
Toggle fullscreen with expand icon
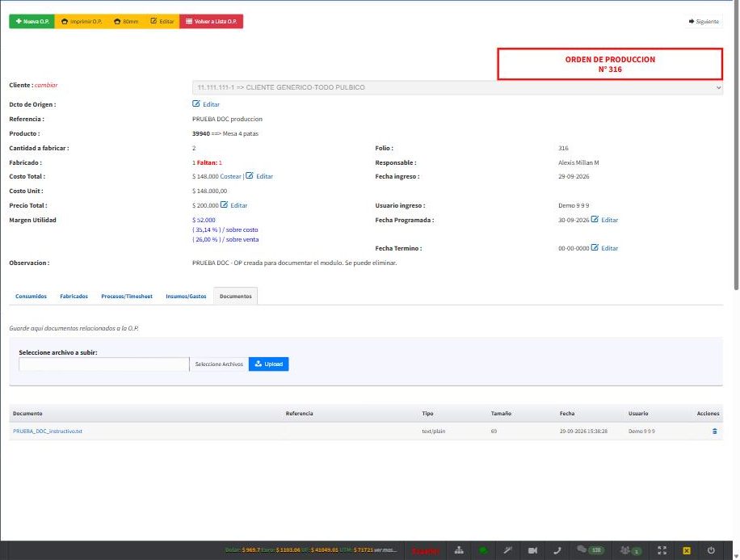[662, 550]
